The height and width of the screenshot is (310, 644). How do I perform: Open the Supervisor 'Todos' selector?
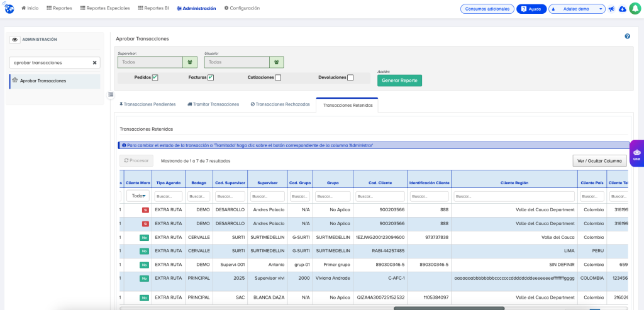pos(150,62)
